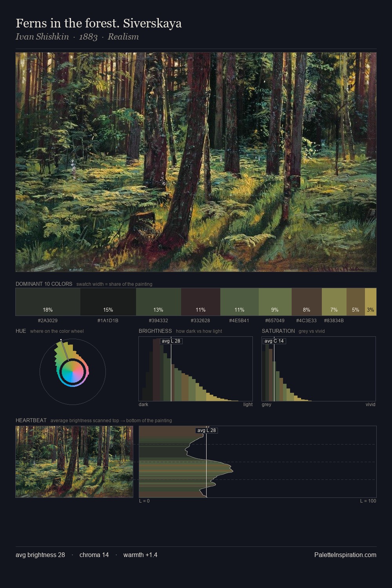The height and width of the screenshot is (588, 392).
Task: Click the Realism style label
Action: [x=123, y=37]
